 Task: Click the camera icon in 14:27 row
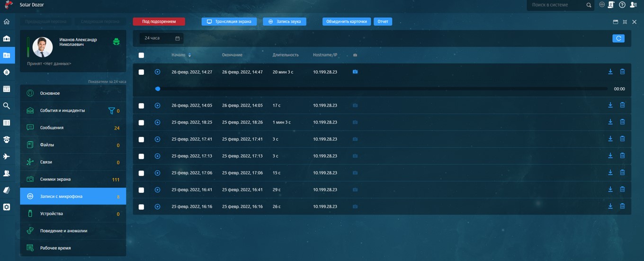click(355, 72)
